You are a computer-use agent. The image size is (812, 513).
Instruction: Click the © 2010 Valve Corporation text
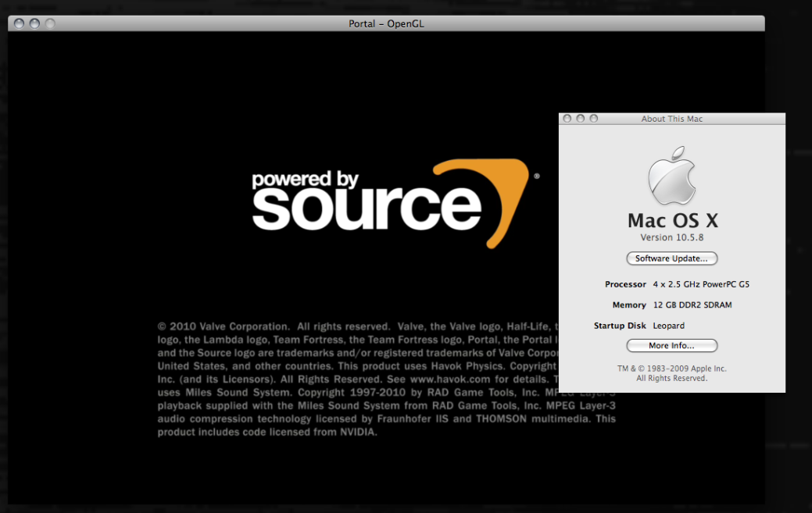pyautogui.click(x=224, y=326)
